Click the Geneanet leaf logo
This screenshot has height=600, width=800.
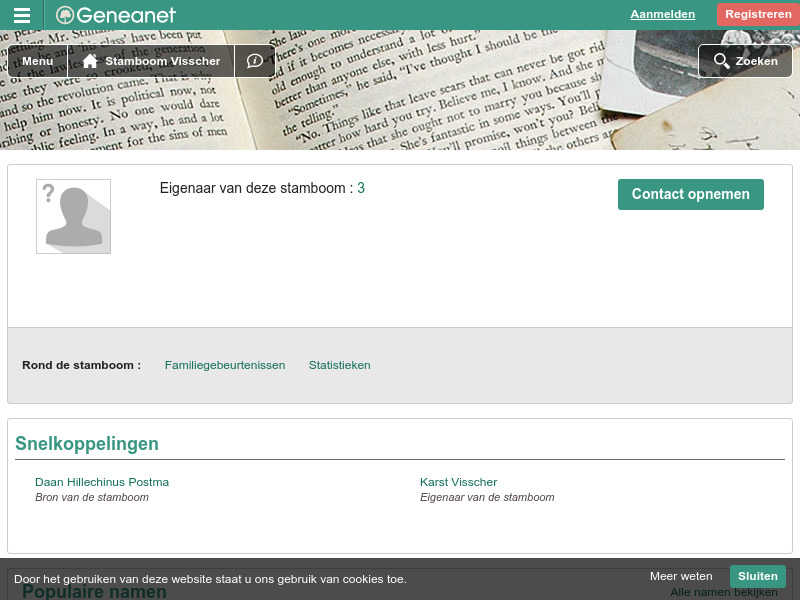64,14
